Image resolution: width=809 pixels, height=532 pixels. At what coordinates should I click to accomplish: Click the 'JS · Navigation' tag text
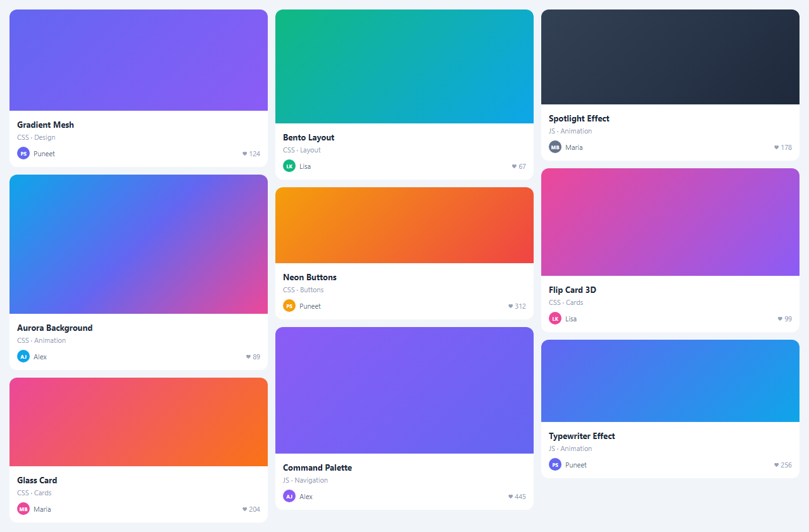[306, 480]
